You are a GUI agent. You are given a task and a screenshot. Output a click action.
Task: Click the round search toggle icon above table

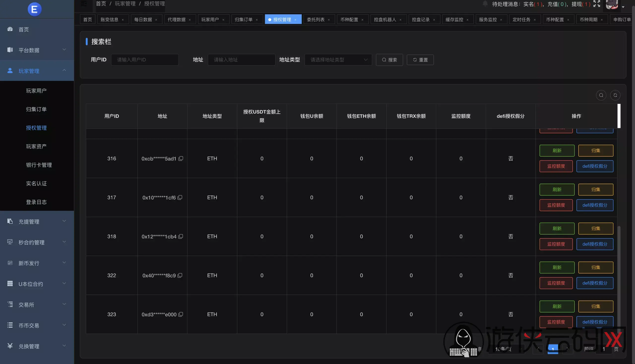coord(601,95)
